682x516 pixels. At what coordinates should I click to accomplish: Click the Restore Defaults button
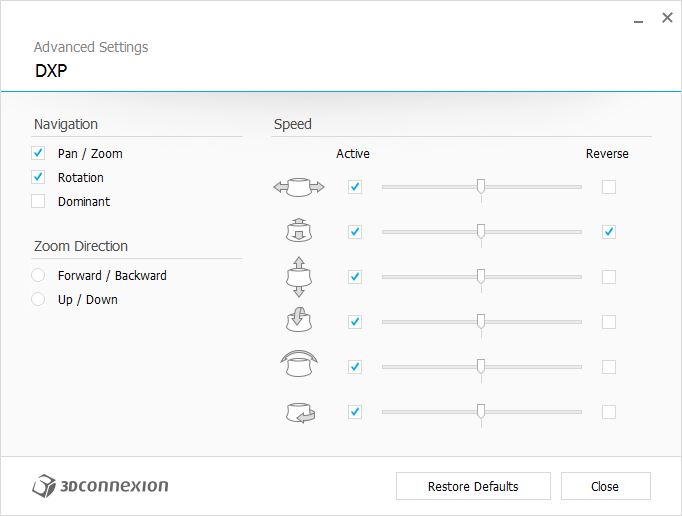click(x=473, y=486)
